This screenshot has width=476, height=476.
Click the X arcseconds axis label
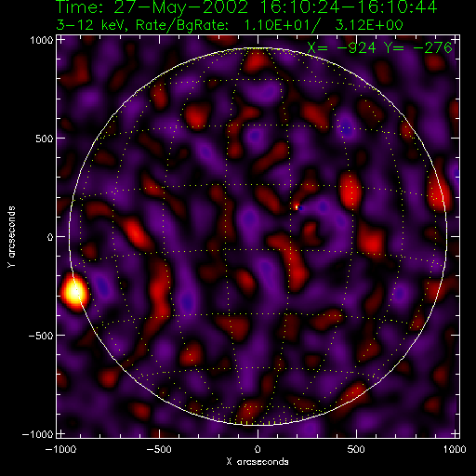point(258,462)
